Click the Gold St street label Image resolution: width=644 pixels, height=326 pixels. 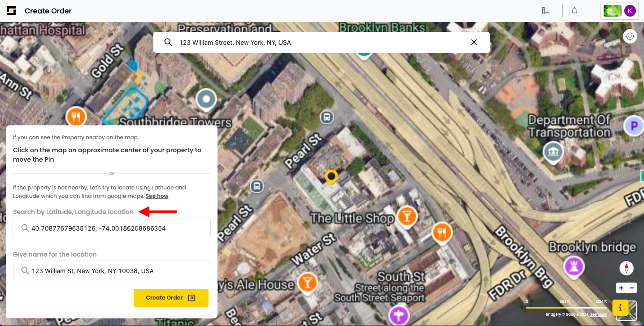coord(107,60)
